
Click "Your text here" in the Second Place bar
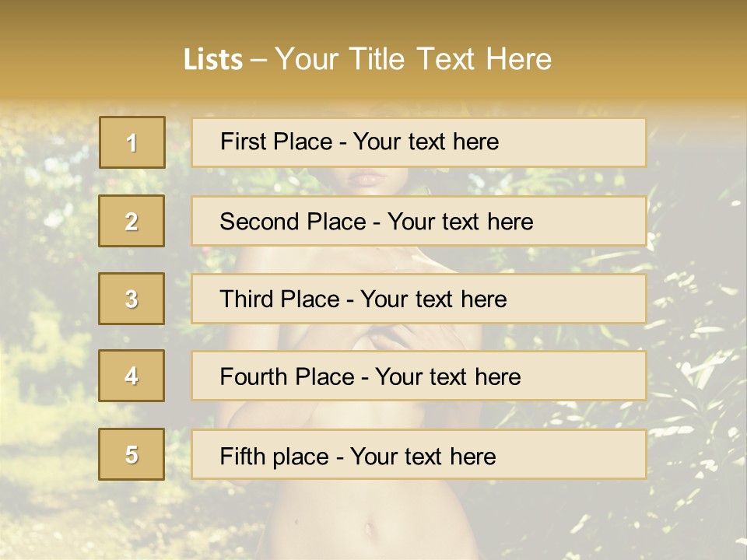coord(460,222)
